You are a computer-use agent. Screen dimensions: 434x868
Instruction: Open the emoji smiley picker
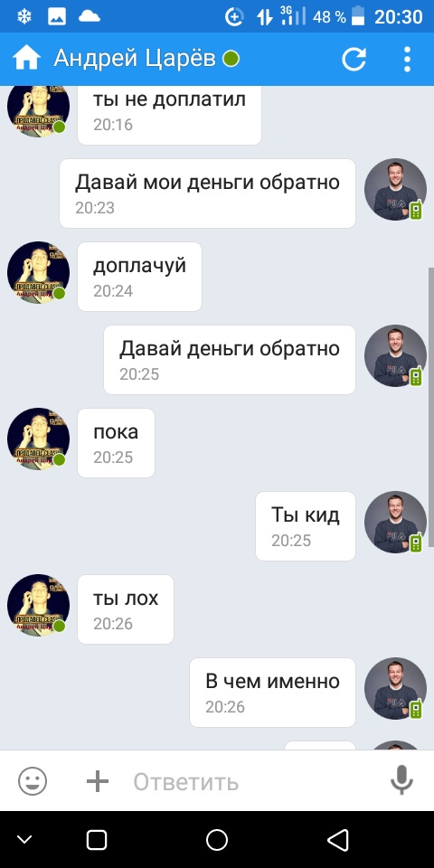coord(33,781)
